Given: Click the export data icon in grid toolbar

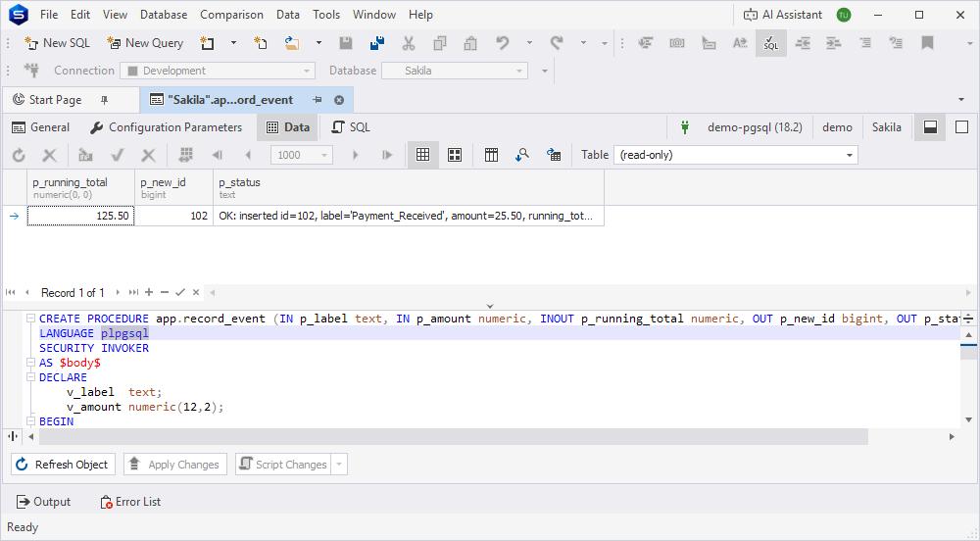Looking at the screenshot, I should [553, 155].
